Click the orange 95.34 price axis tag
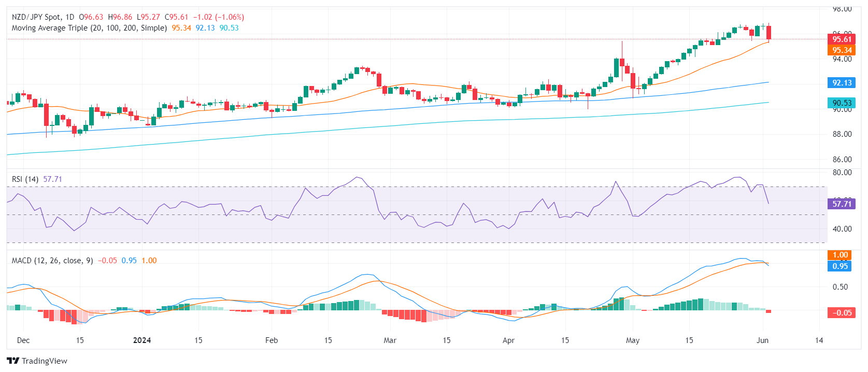Image resolution: width=868 pixels, height=372 pixels. [x=841, y=50]
